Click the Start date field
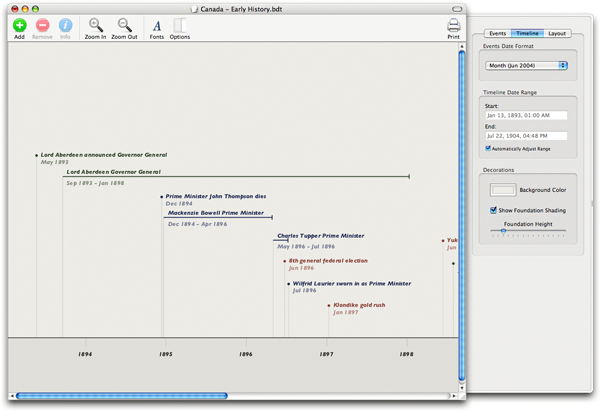The height and width of the screenshot is (411, 600). point(526,115)
